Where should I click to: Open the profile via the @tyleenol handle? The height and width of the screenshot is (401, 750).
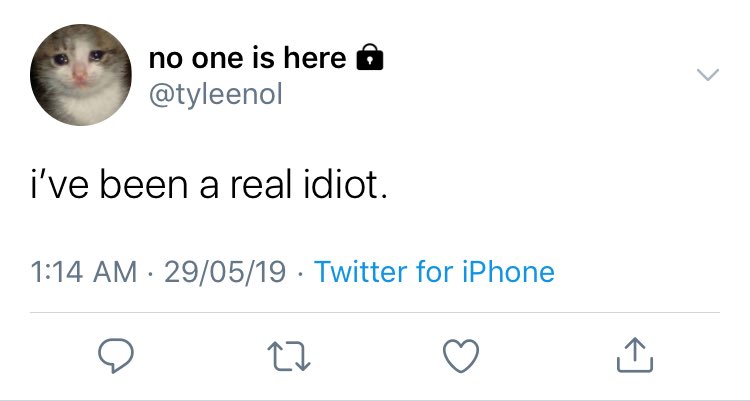[x=216, y=95]
